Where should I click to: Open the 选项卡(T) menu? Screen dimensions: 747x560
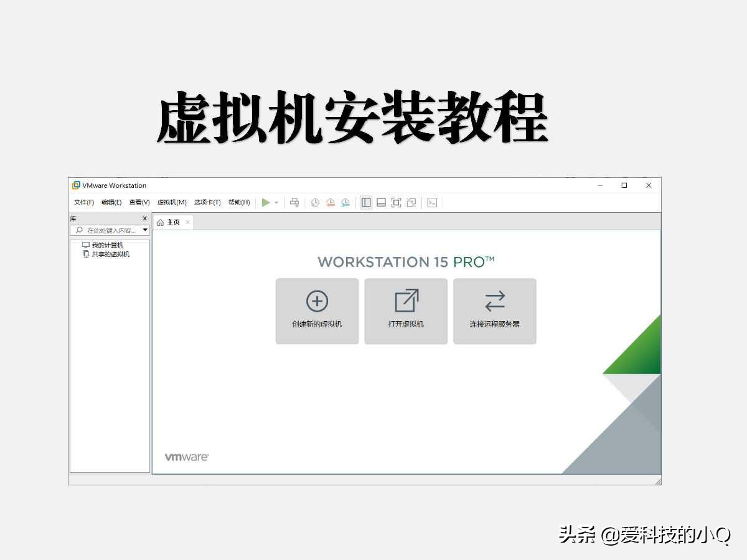coord(207,202)
